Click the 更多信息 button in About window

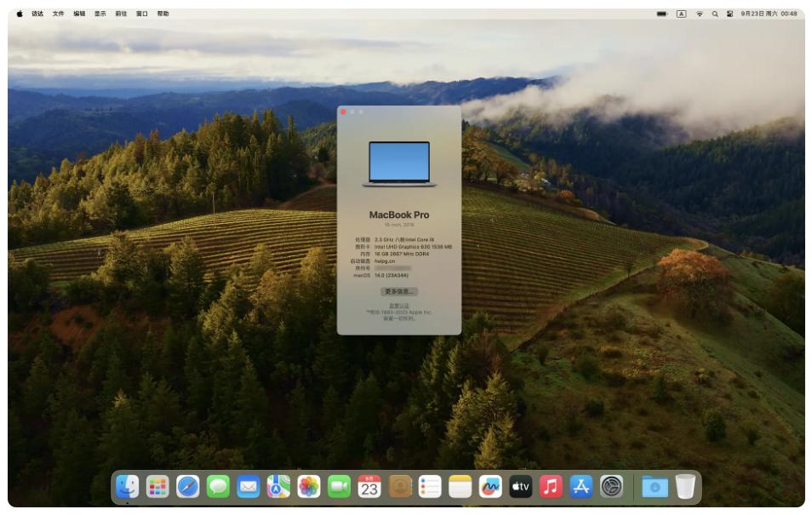pyautogui.click(x=398, y=292)
